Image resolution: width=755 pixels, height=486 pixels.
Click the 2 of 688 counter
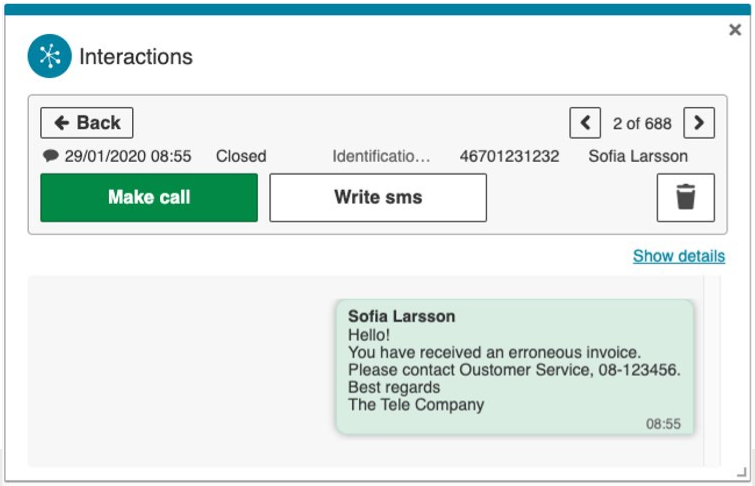click(642, 123)
